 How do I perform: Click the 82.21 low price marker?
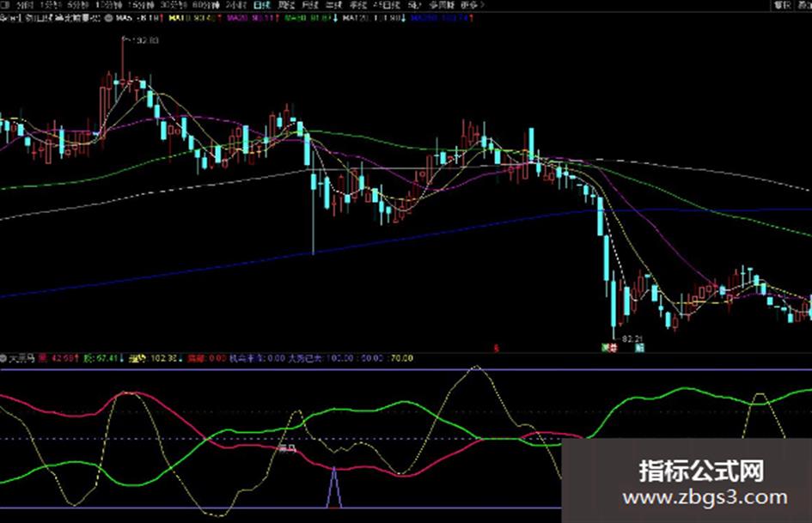pos(632,339)
